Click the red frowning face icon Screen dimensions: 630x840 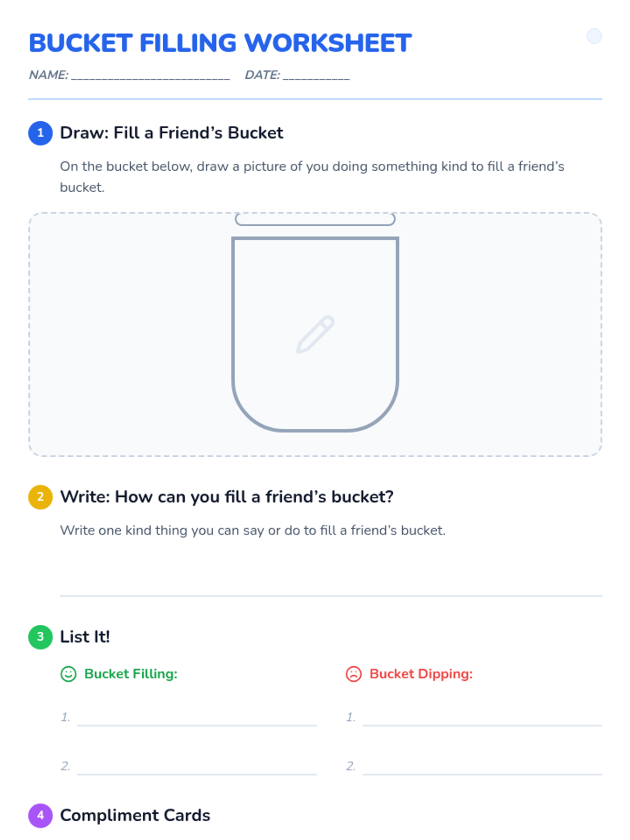(x=354, y=674)
